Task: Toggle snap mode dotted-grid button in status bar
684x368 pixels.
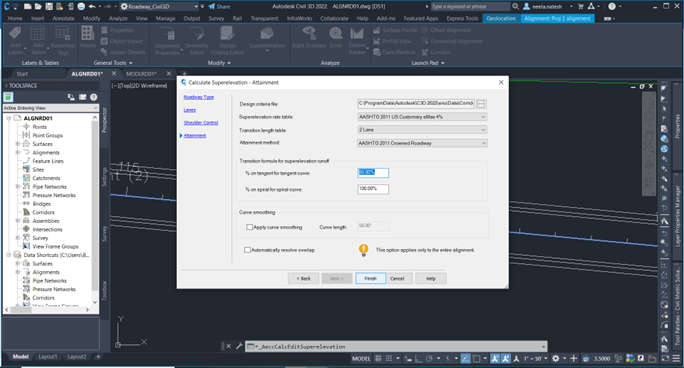Action: pos(389,358)
